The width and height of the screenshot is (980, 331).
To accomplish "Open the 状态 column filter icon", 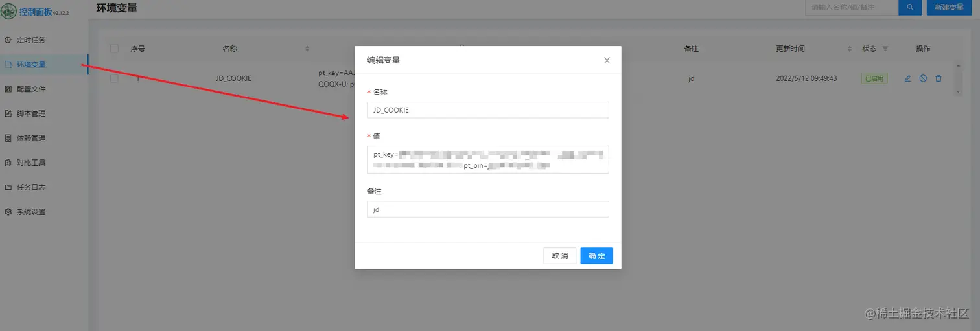I will point(885,49).
